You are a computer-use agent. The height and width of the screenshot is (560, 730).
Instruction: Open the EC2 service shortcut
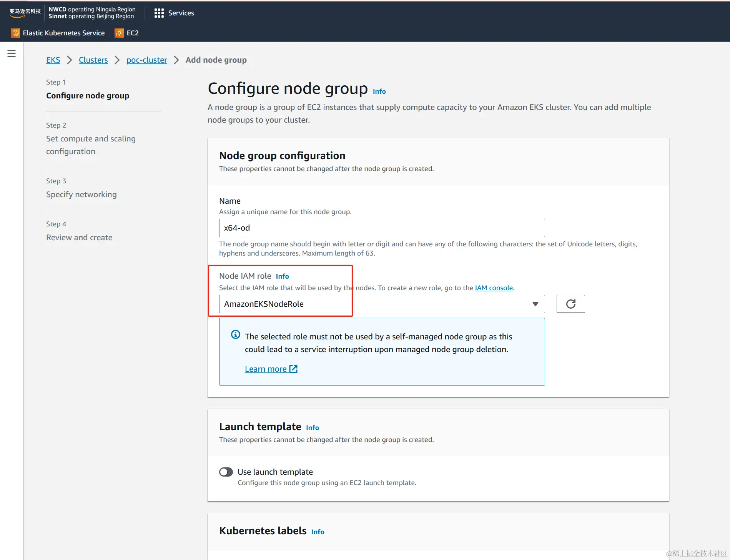[x=127, y=33]
